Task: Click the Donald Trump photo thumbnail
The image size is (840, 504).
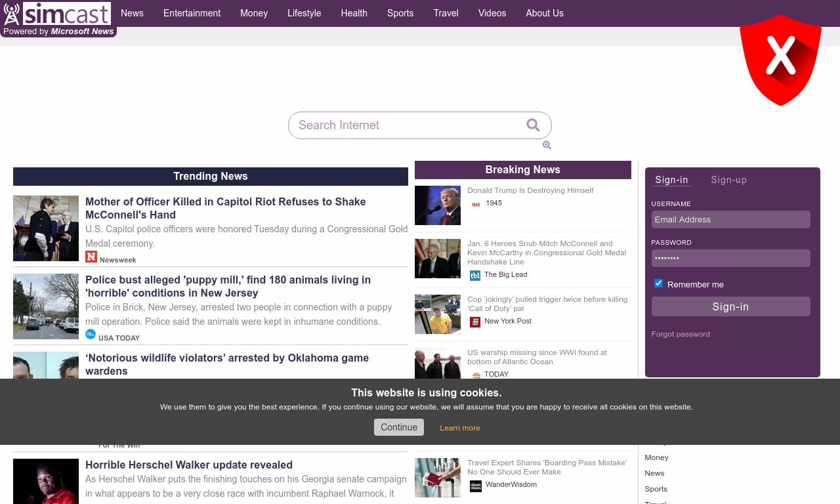Action: 438,205
